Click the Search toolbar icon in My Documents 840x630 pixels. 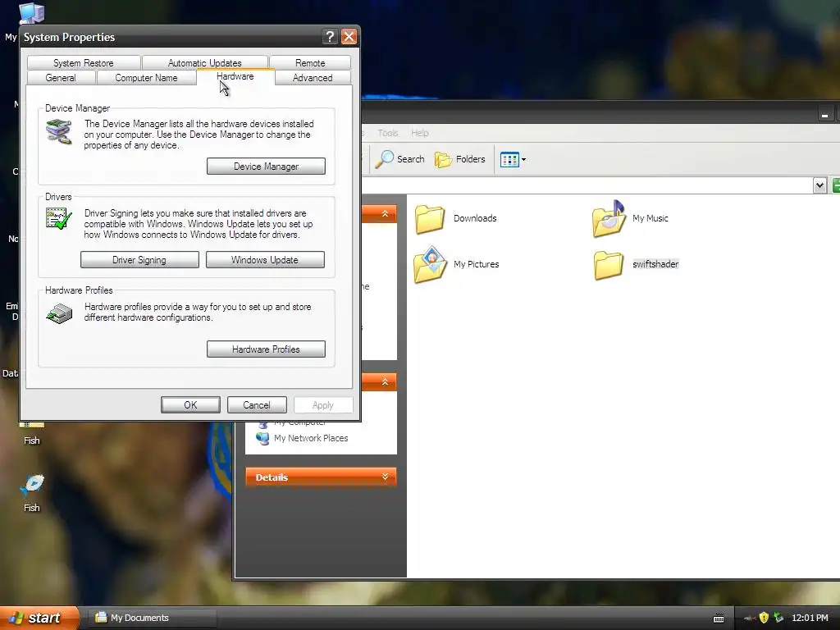coord(399,159)
